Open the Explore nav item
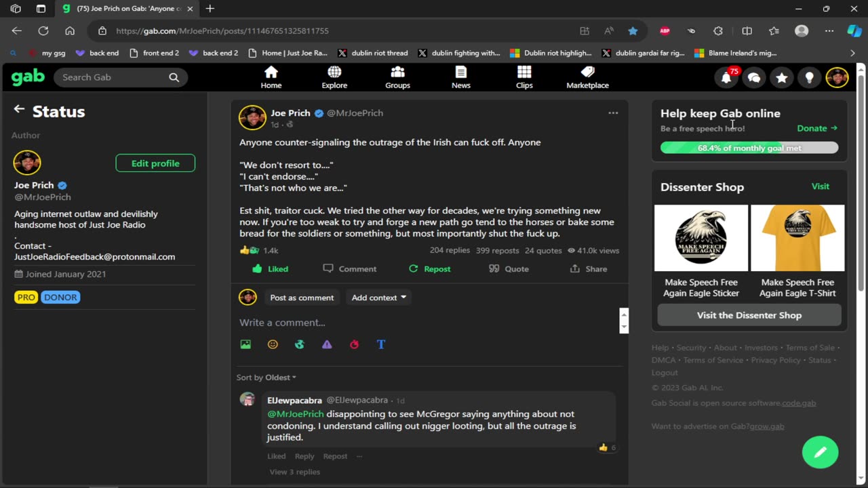 334,77
